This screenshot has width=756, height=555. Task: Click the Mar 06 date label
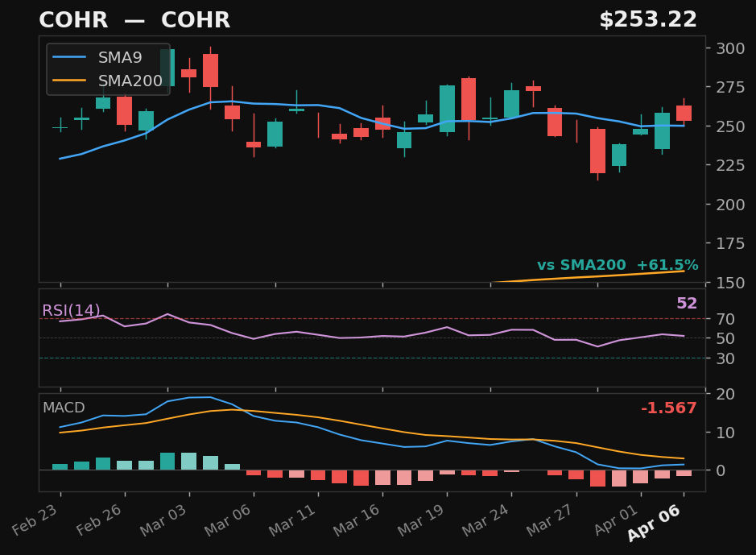tap(229, 520)
